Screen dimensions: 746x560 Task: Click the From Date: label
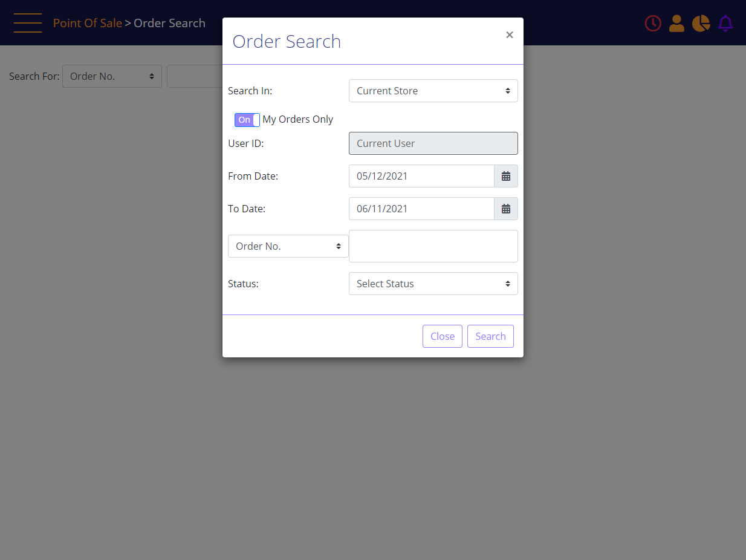(x=253, y=176)
